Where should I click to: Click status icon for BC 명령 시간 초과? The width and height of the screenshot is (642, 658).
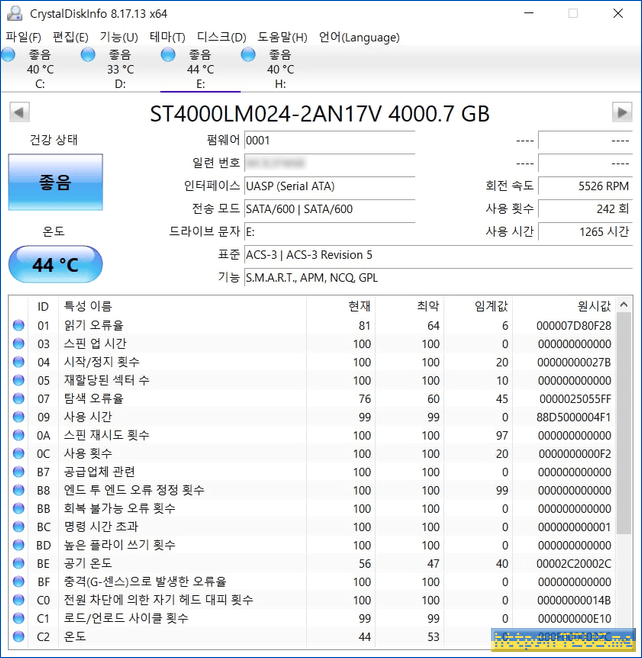[x=18, y=527]
